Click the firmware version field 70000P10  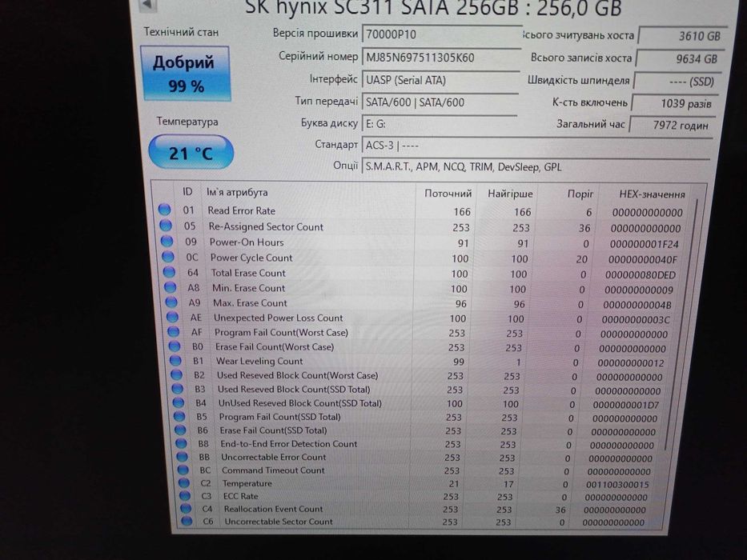pos(440,34)
